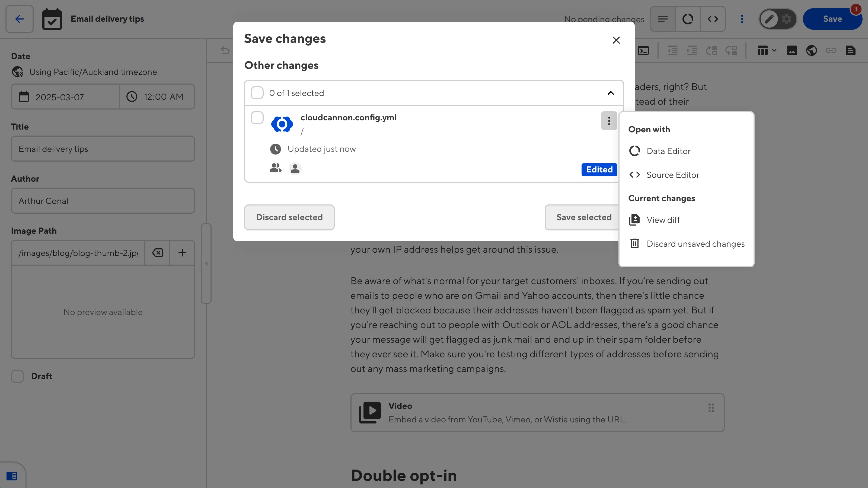Select the Data Editor icon in the header
This screenshot has width=868, height=488.
688,19
